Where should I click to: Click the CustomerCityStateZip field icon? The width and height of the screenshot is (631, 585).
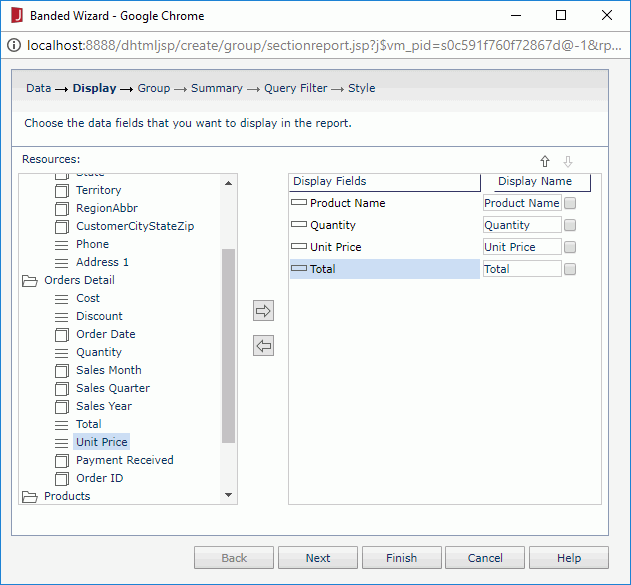point(62,227)
